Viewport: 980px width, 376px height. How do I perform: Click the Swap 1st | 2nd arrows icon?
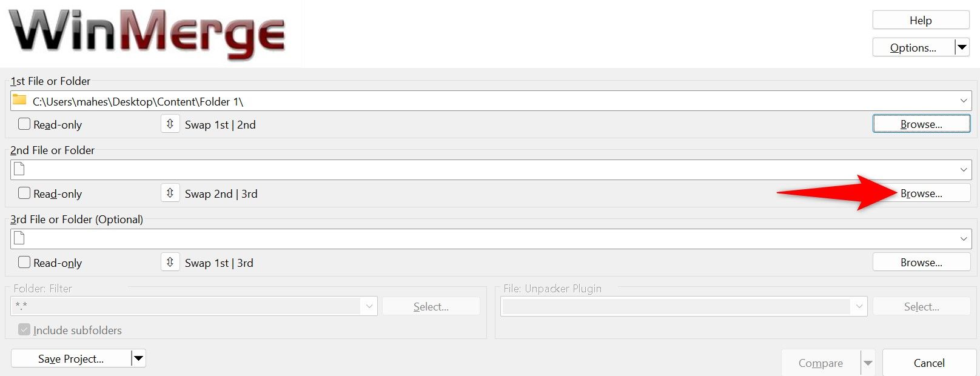click(x=170, y=124)
